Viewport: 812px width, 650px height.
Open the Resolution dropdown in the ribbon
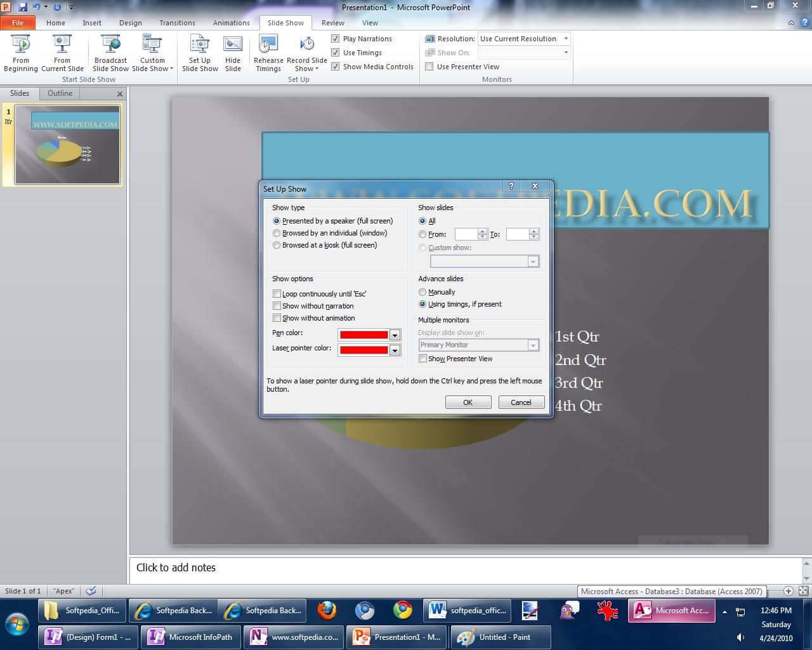[x=566, y=39]
